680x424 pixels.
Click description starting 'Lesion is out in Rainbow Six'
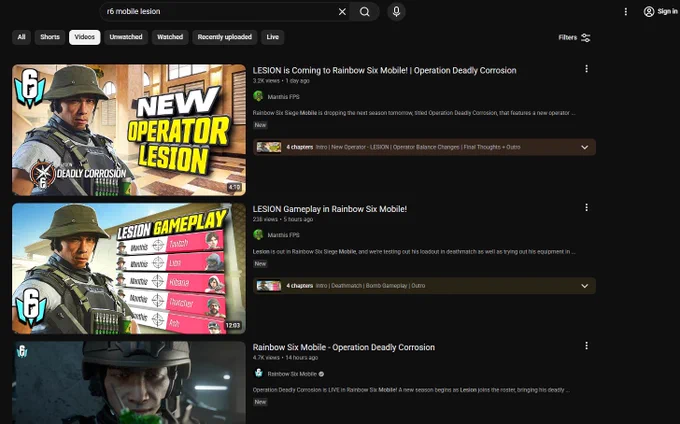click(414, 251)
